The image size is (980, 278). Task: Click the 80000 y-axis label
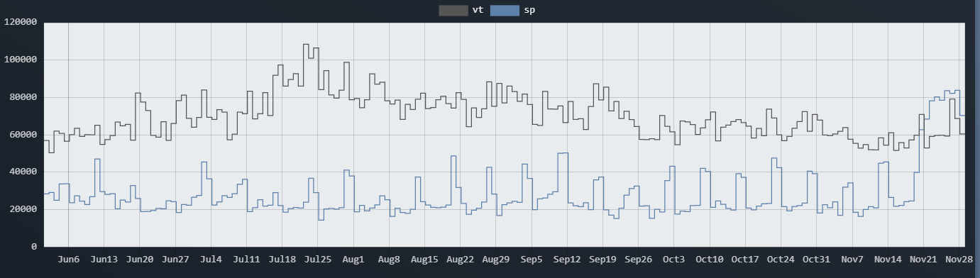tap(23, 97)
